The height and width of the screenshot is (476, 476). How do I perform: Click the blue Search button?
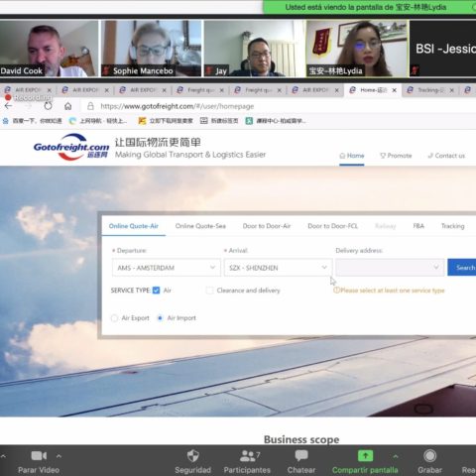pos(462,268)
